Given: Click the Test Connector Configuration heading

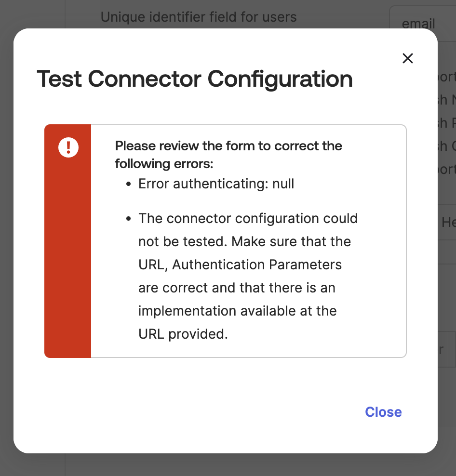Looking at the screenshot, I should (x=195, y=79).
